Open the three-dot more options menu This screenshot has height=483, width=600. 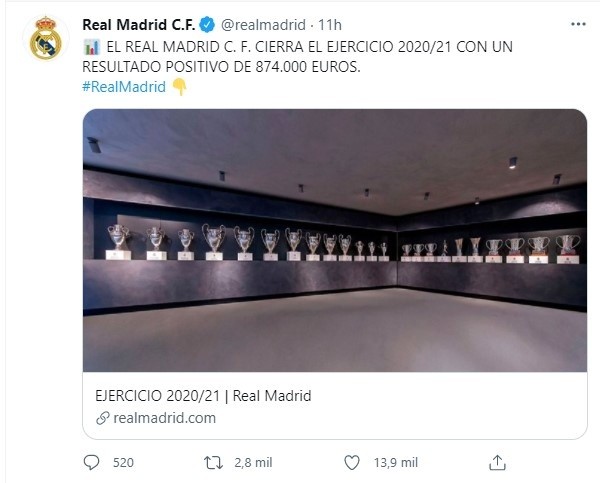pos(578,24)
